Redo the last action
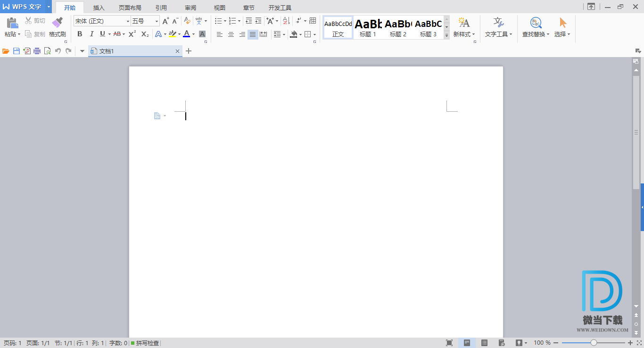 tap(68, 51)
